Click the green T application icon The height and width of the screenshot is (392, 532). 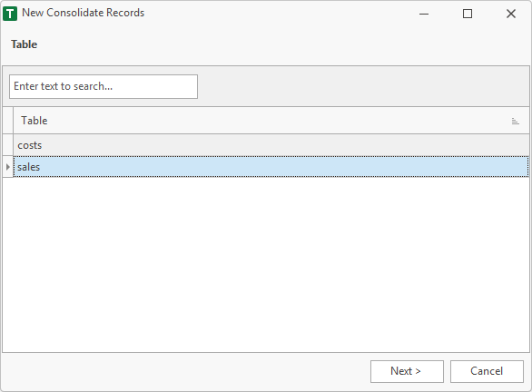[x=10, y=14]
